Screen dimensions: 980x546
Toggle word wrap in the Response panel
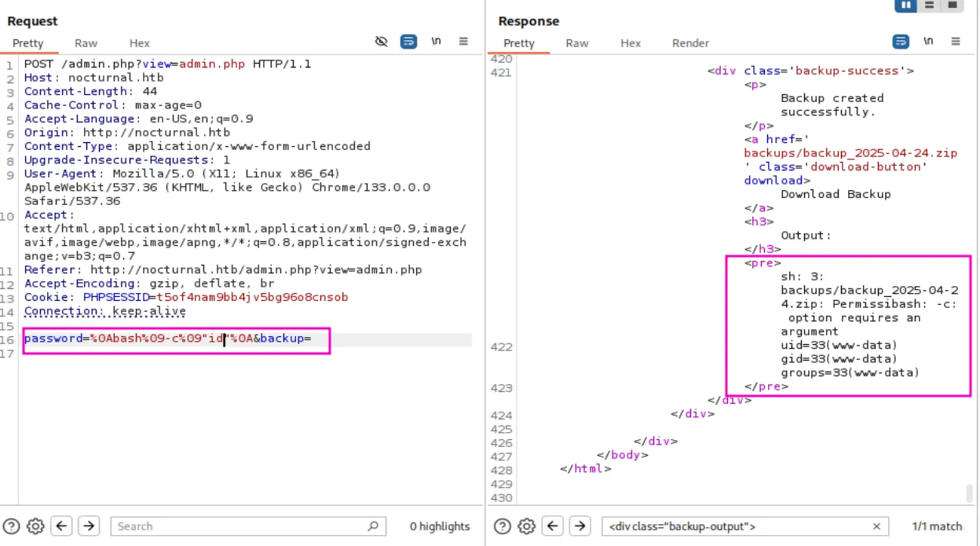pyautogui.click(x=901, y=42)
